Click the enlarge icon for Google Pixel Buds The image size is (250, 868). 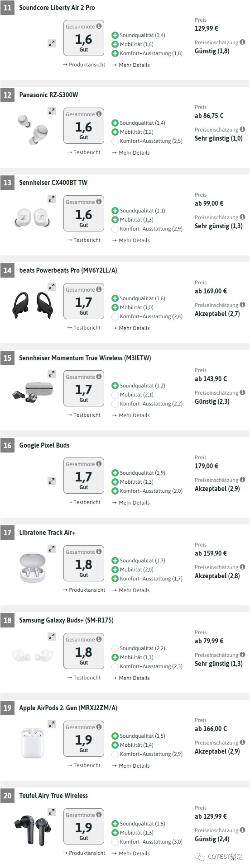(x=52, y=481)
